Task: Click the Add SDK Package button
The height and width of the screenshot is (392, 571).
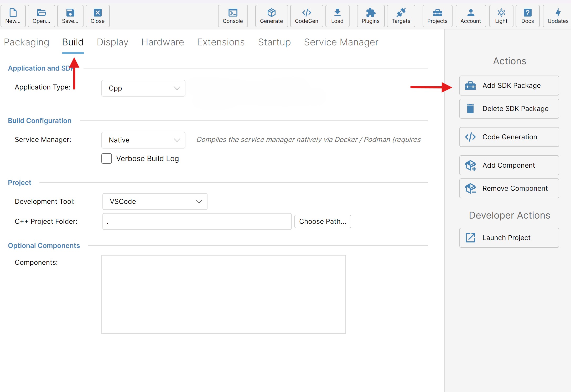Action: [x=509, y=86]
